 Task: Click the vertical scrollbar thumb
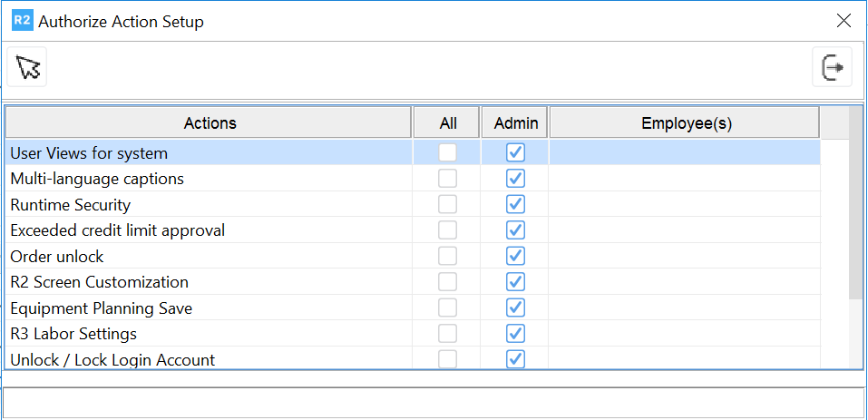click(x=855, y=216)
